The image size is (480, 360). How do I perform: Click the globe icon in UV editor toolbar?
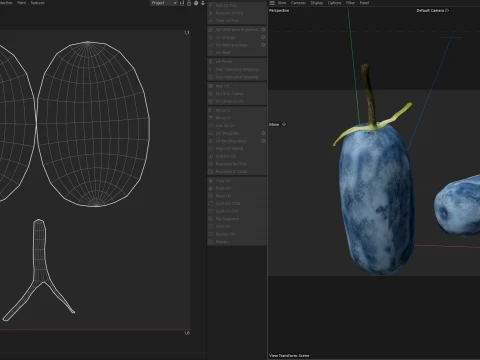(196, 3)
